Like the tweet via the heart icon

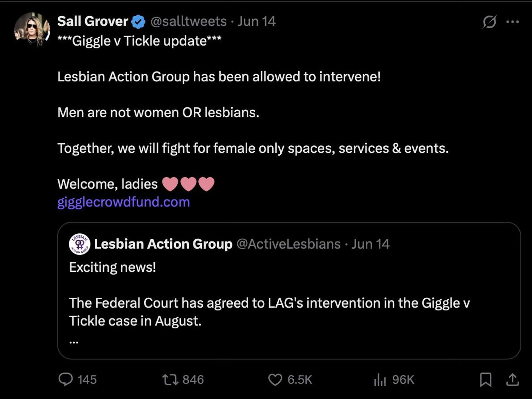click(275, 379)
